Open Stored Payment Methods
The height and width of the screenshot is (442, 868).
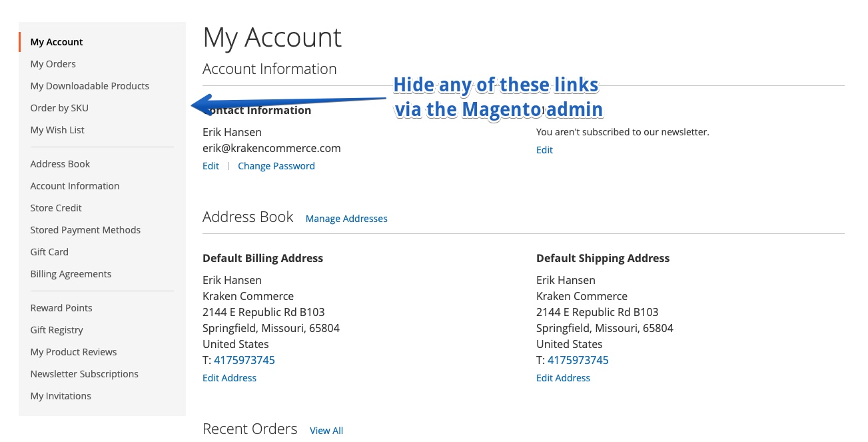85,230
